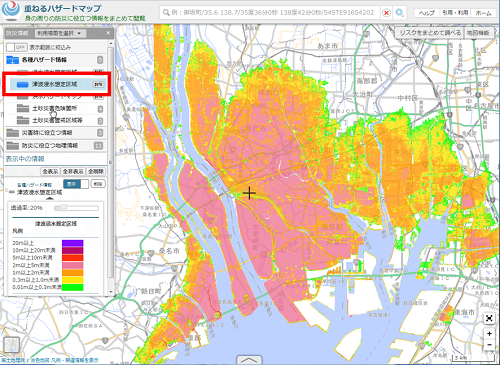The width and height of the screenshot is (500, 365).
Task: Open the 引用・利用 menu
Action: click(x=455, y=13)
